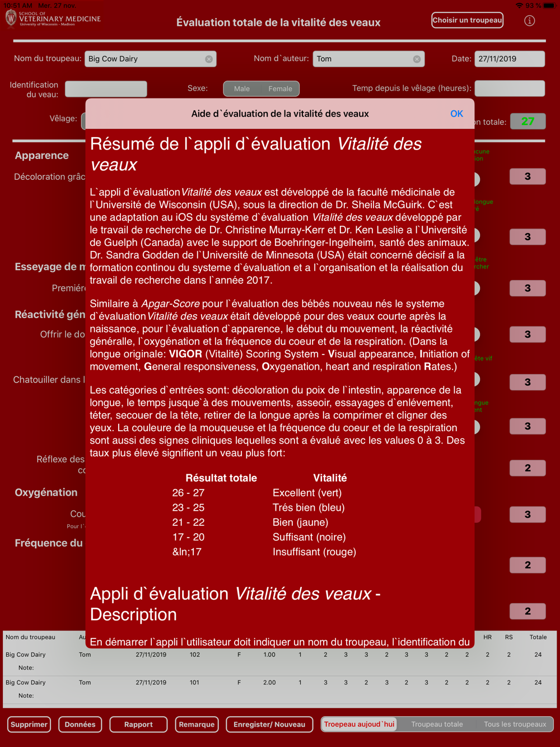The image size is (560, 747).
Task: Switch to Troupeau totale view
Action: [x=437, y=724]
